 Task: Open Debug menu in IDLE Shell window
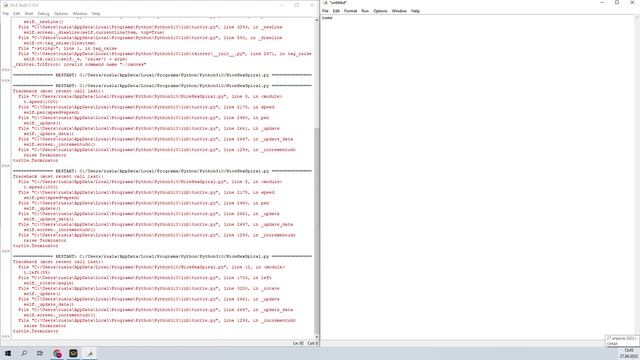(x=43, y=13)
